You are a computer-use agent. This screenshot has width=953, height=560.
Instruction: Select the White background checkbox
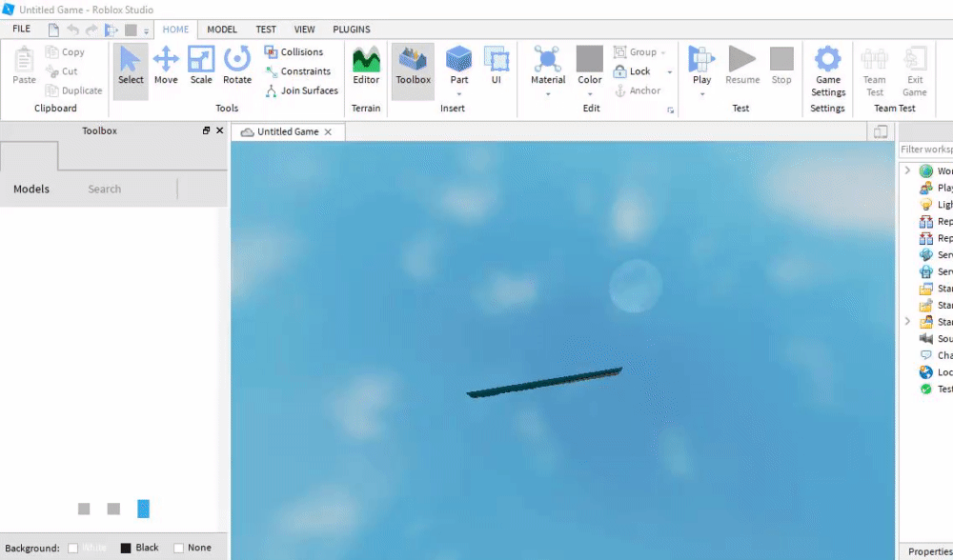click(73, 548)
